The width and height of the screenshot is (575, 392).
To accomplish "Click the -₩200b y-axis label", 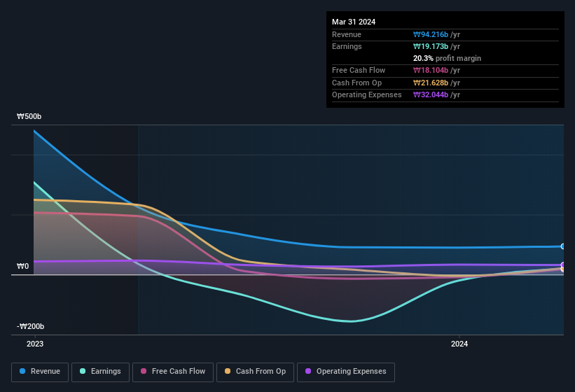I will tap(30, 326).
